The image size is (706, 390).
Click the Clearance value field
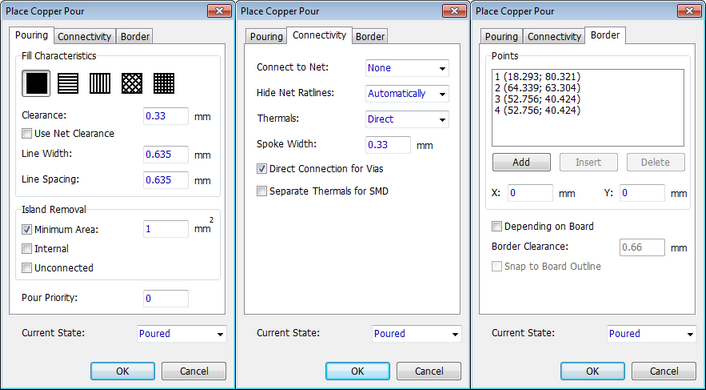(x=166, y=116)
